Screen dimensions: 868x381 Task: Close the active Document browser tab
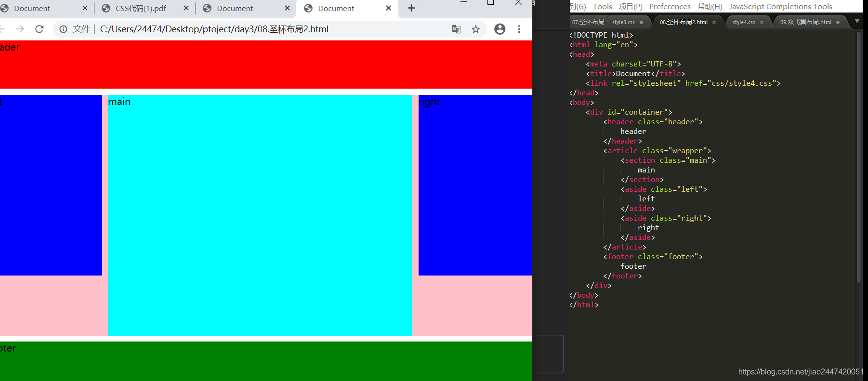388,8
